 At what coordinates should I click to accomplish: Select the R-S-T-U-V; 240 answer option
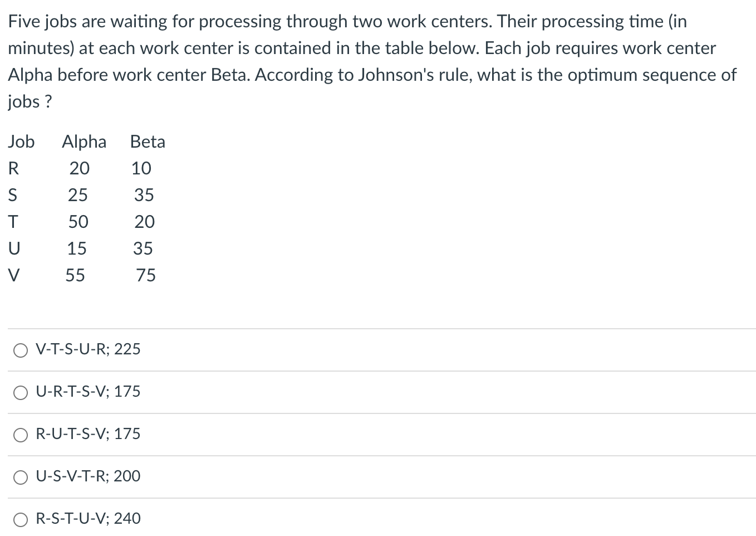[21, 519]
